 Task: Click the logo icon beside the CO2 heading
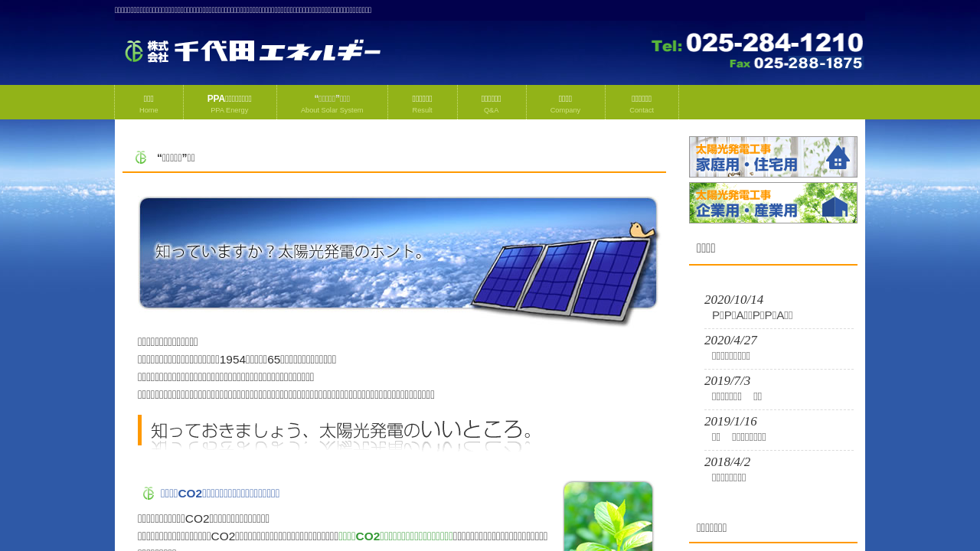(x=149, y=494)
